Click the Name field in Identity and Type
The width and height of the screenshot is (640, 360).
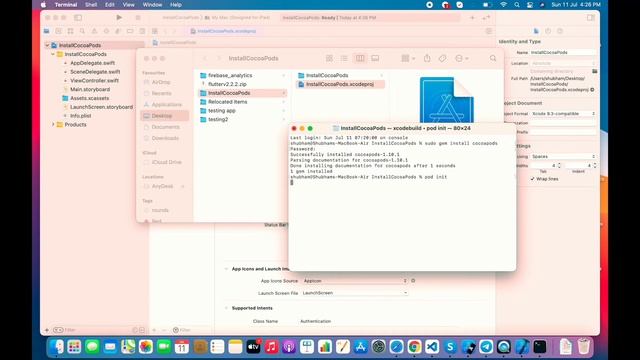pyautogui.click(x=563, y=52)
